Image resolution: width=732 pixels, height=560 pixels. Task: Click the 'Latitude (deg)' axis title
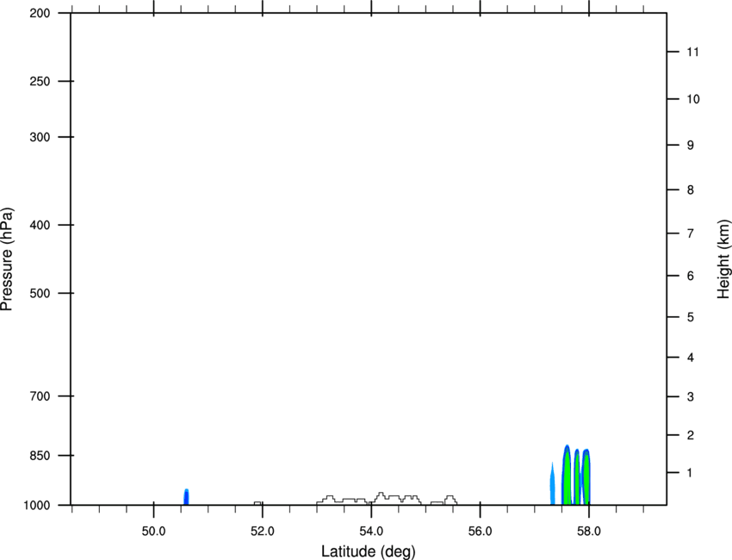point(368,551)
